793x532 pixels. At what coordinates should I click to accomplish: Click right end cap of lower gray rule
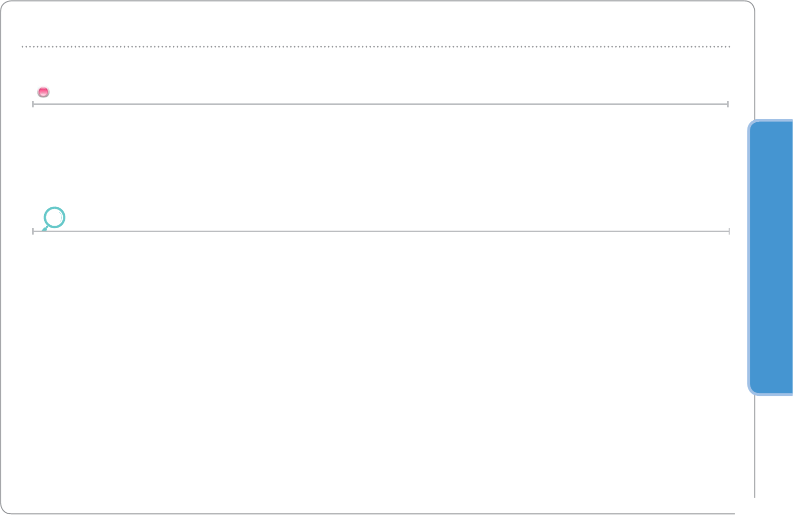click(729, 231)
